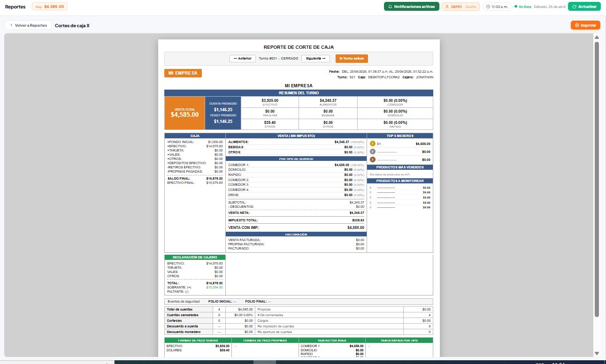
Task: Click the refresh icon on Actualizar
Action: [x=574, y=7]
